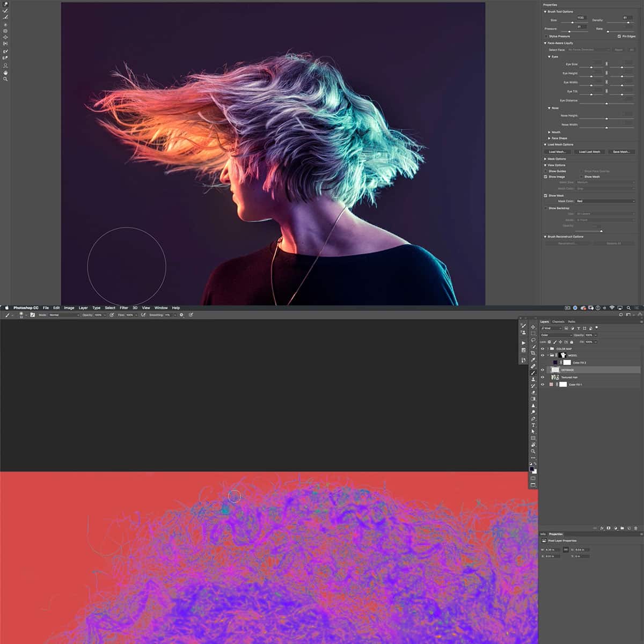Open the layer blend mode dropdown
Screen dimensions: 644x644
point(556,335)
